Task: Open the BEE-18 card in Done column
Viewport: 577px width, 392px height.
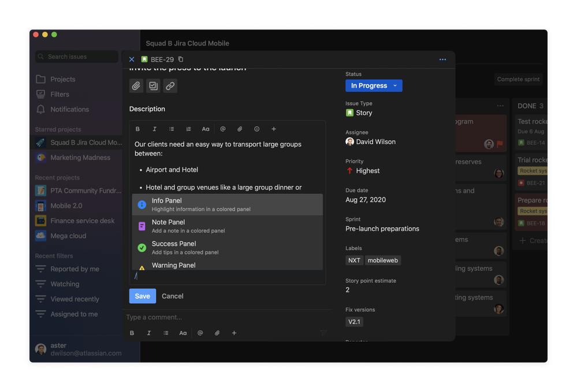Action: (x=532, y=211)
